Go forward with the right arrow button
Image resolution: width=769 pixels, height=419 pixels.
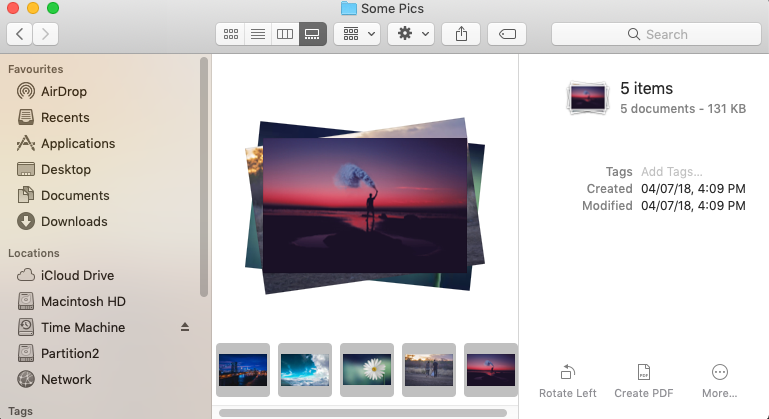(x=46, y=34)
